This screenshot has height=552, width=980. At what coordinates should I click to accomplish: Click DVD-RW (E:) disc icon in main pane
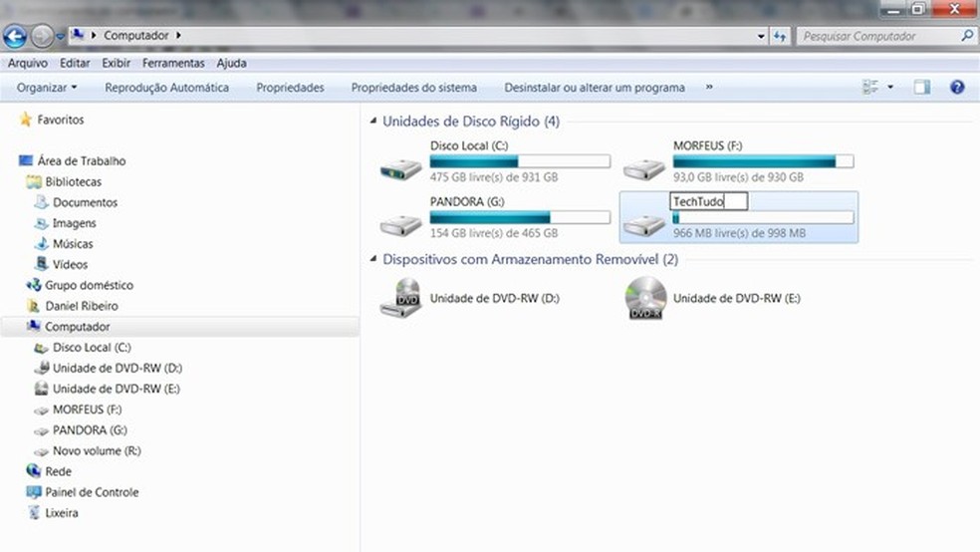[645, 298]
